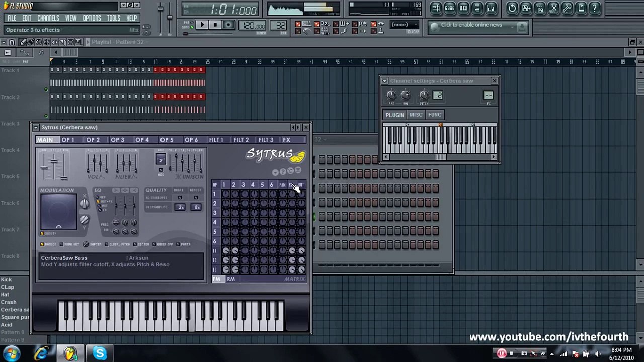Click the undo history circular arrow icon

512,8
